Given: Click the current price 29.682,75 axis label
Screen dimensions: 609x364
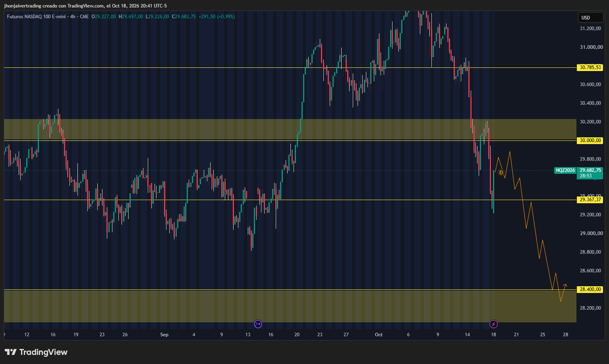Looking at the screenshot, I should coord(590,170).
